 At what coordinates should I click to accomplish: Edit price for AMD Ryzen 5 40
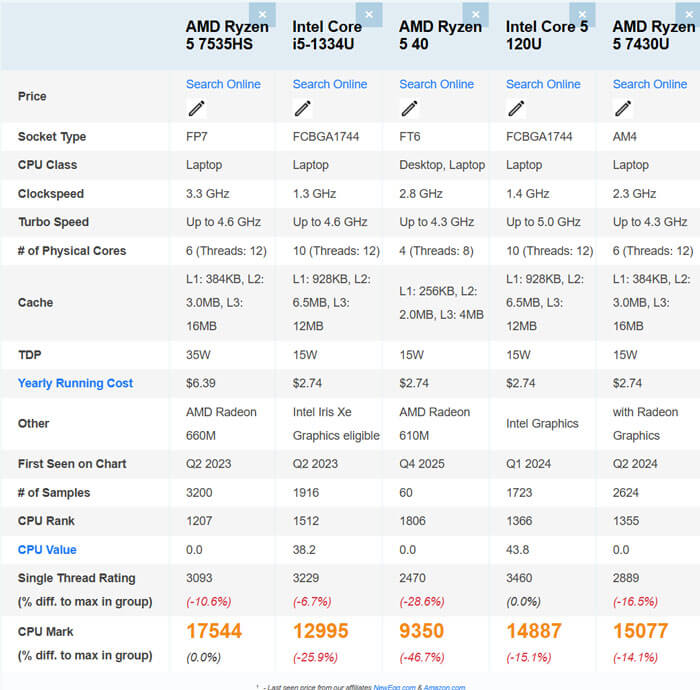tap(409, 108)
